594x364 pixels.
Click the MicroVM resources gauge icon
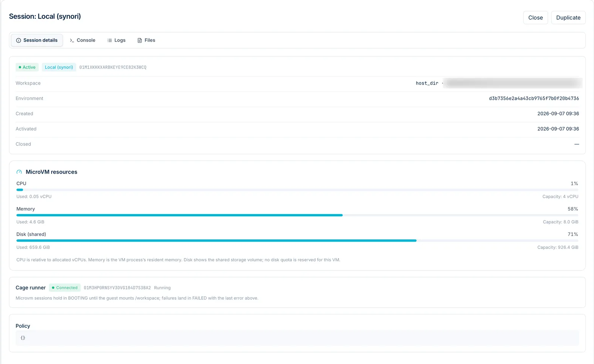[19, 172]
